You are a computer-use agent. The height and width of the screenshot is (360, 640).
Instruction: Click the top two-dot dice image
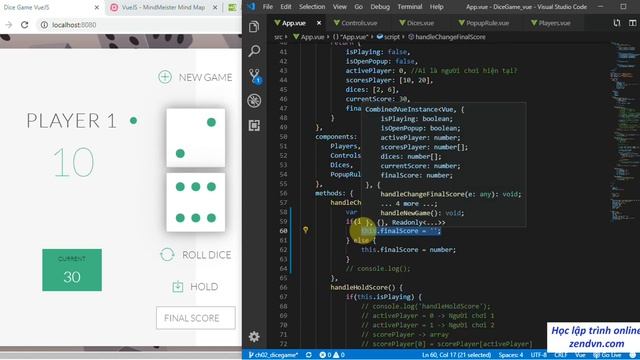click(x=196, y=138)
